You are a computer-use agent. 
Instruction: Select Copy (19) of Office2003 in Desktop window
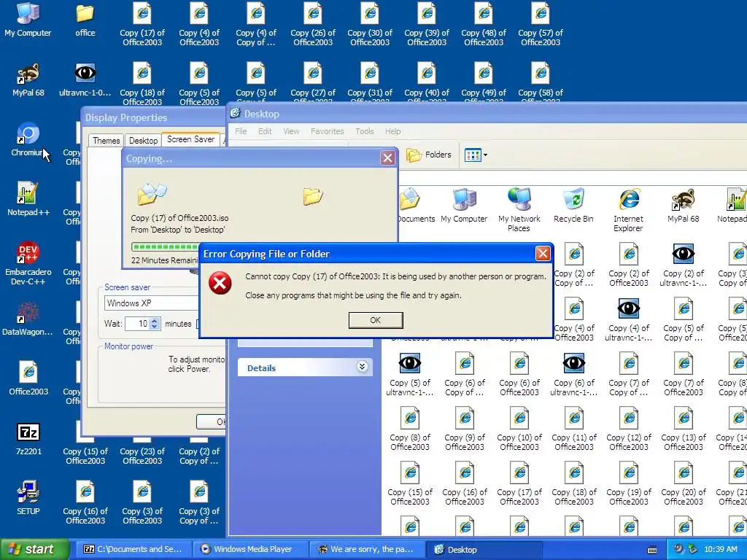628,484
